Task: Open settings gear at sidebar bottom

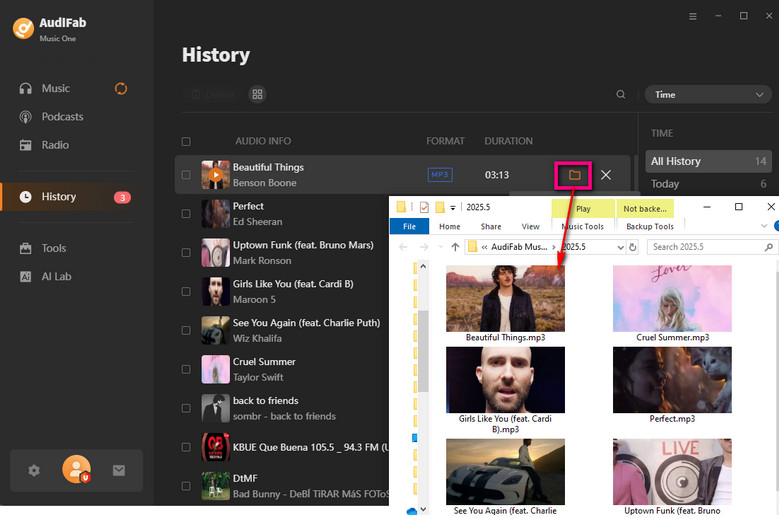Action: point(34,470)
